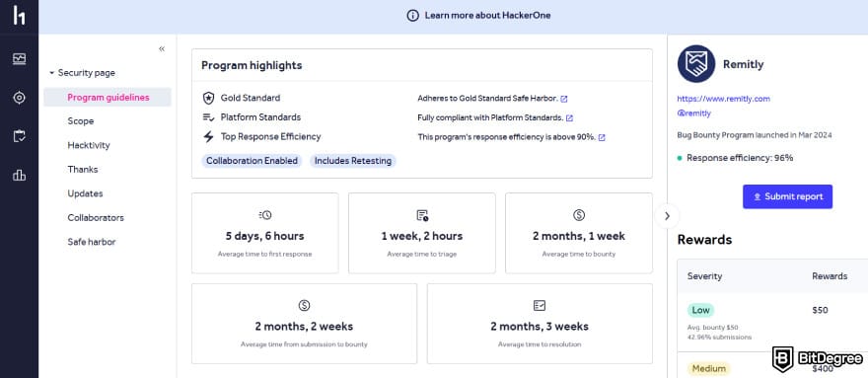Viewport: 868px width, 378px height.
Task: Click the Remitly program name heading
Action: pyautogui.click(x=743, y=64)
